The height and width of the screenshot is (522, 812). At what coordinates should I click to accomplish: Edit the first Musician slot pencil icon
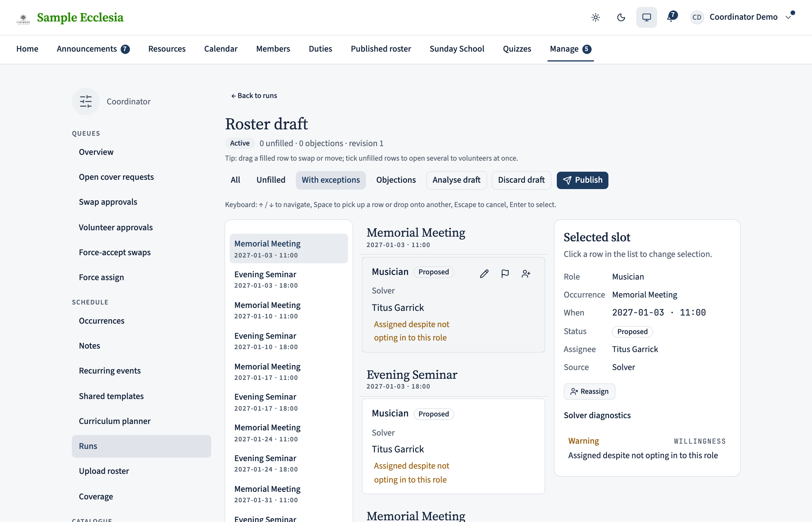484,273
